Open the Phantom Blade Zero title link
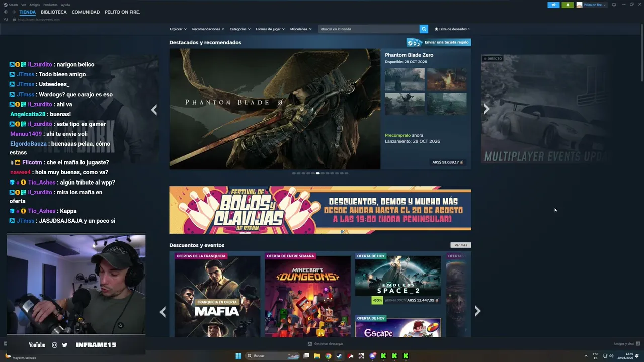 409,55
